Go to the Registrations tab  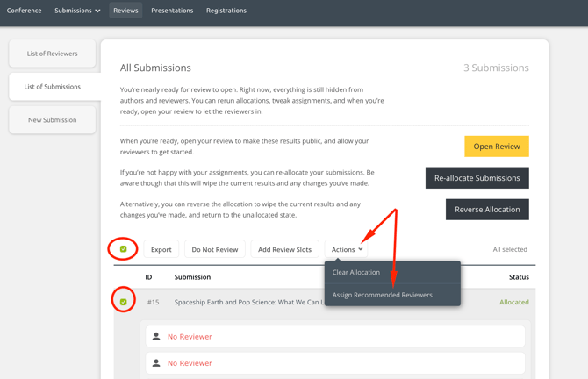[x=226, y=11]
